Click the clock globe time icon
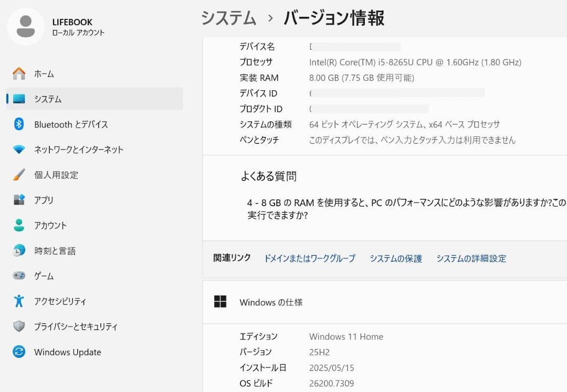 tap(19, 251)
